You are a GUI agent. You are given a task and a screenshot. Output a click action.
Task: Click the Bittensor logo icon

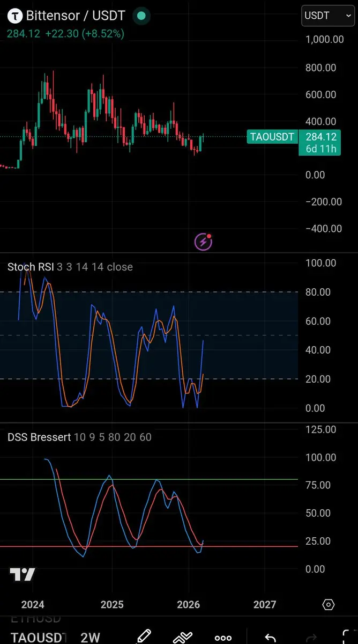pyautogui.click(x=15, y=17)
